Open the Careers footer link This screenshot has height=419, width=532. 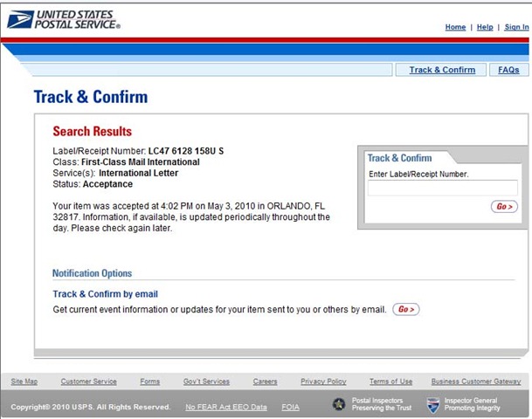pyautogui.click(x=265, y=381)
